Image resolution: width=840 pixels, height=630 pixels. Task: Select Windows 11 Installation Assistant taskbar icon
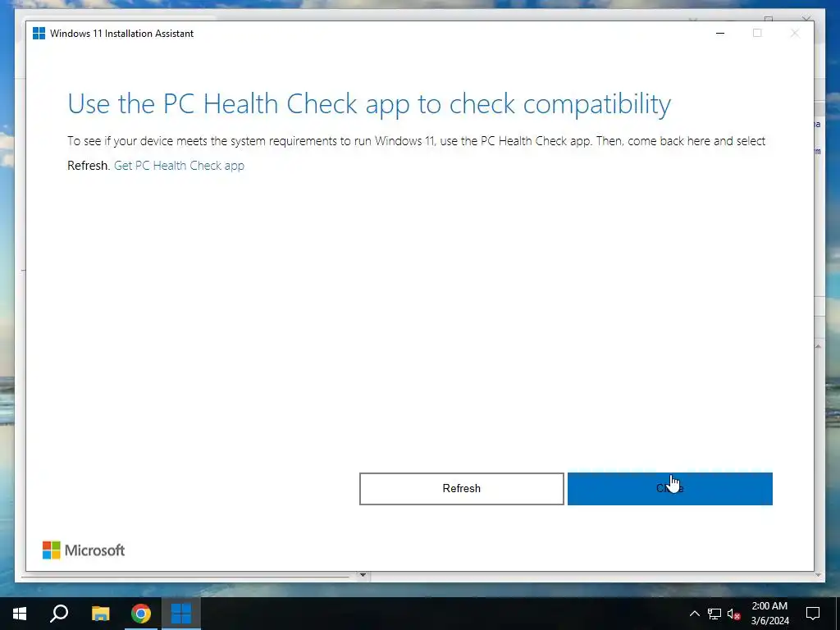point(181,614)
